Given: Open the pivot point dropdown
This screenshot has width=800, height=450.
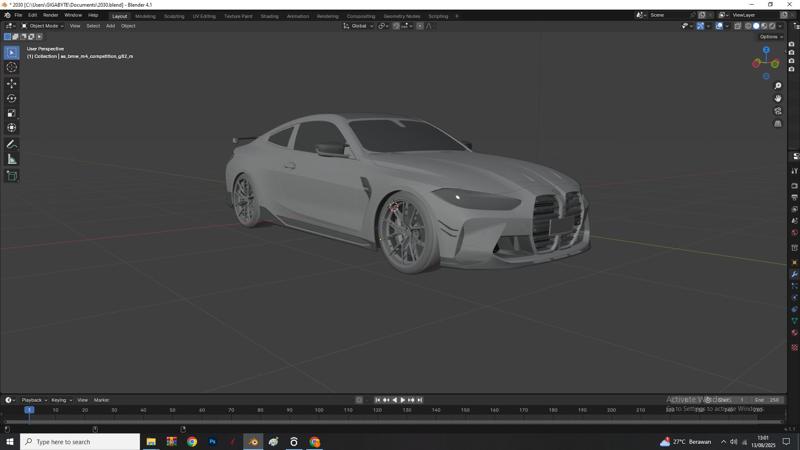Looking at the screenshot, I should point(383,26).
